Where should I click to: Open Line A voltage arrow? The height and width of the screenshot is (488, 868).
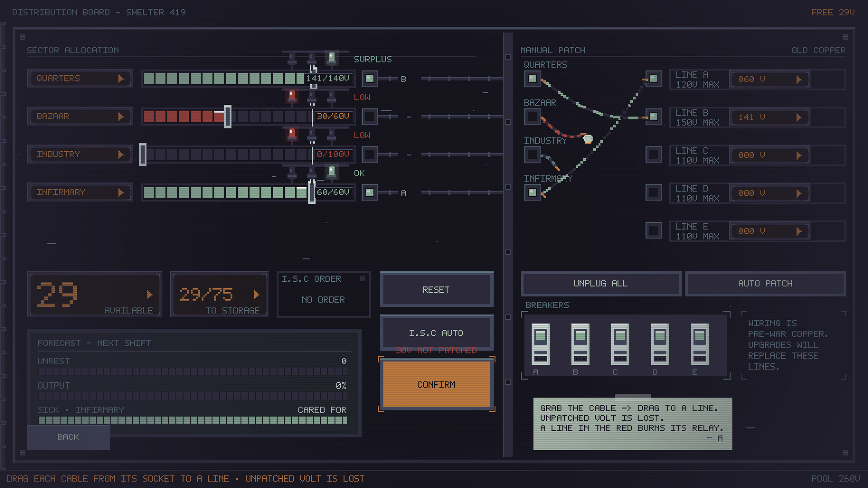799,80
